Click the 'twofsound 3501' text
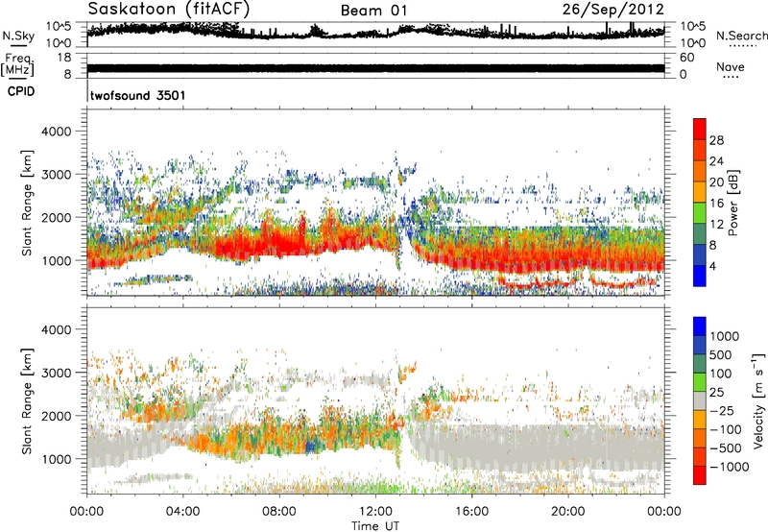The height and width of the screenshot is (532, 768). click(x=137, y=95)
